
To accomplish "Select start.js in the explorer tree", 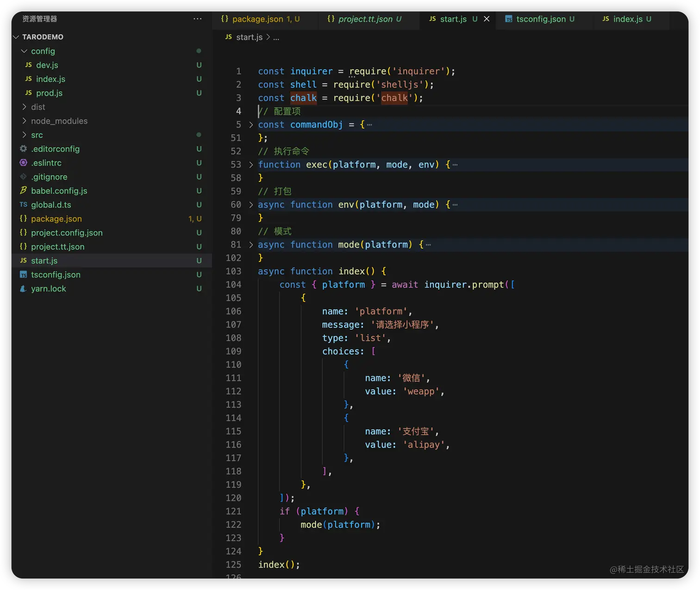I will 44,261.
